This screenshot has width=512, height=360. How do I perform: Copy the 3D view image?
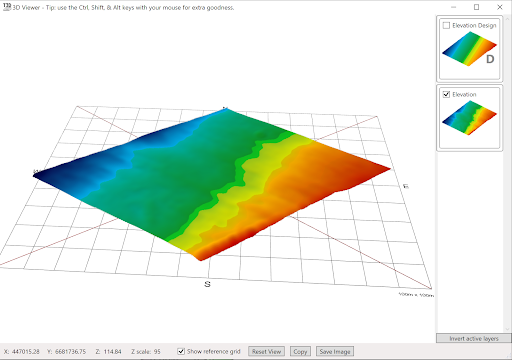pyautogui.click(x=300, y=351)
